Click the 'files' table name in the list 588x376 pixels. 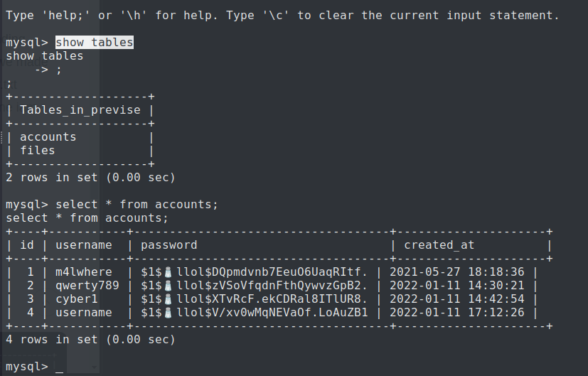pyautogui.click(x=37, y=151)
